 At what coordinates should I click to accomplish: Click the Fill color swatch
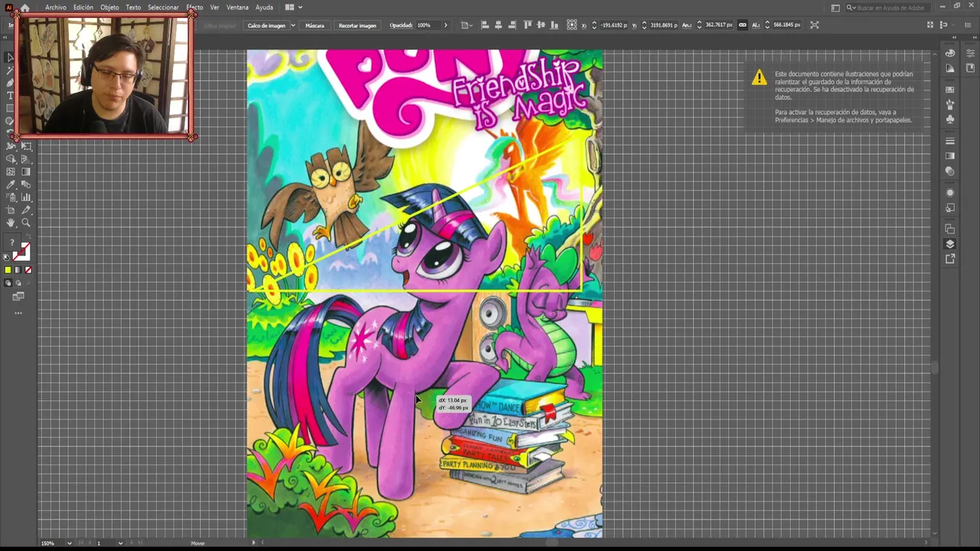tap(11, 242)
